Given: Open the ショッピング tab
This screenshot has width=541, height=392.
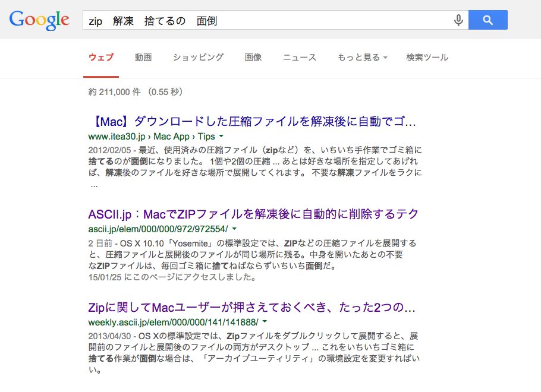Looking at the screenshot, I should 199,57.
